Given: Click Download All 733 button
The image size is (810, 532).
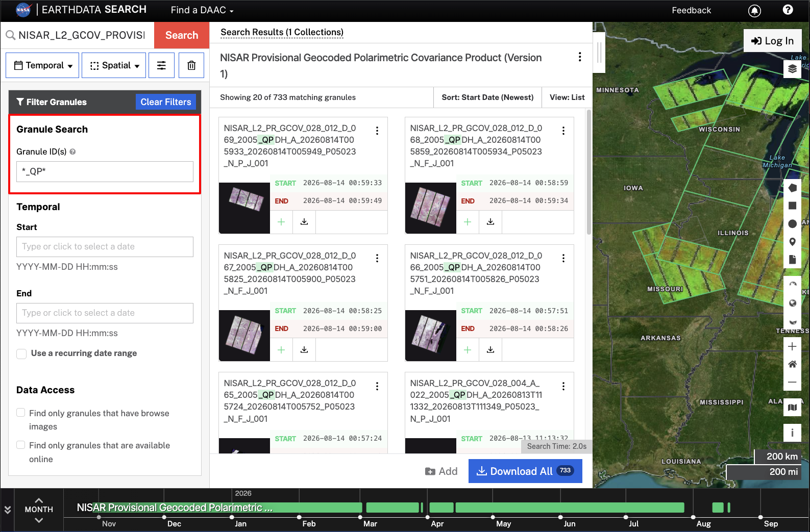Looking at the screenshot, I should [525, 471].
